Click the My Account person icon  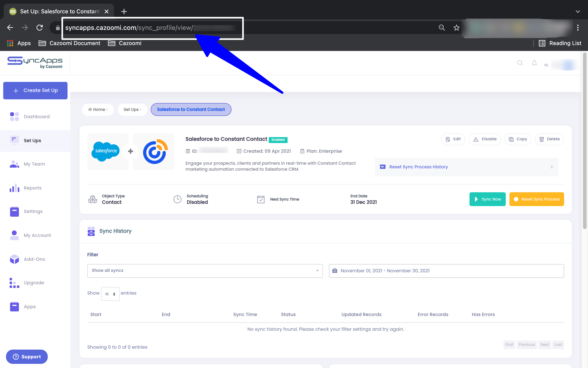coord(14,235)
